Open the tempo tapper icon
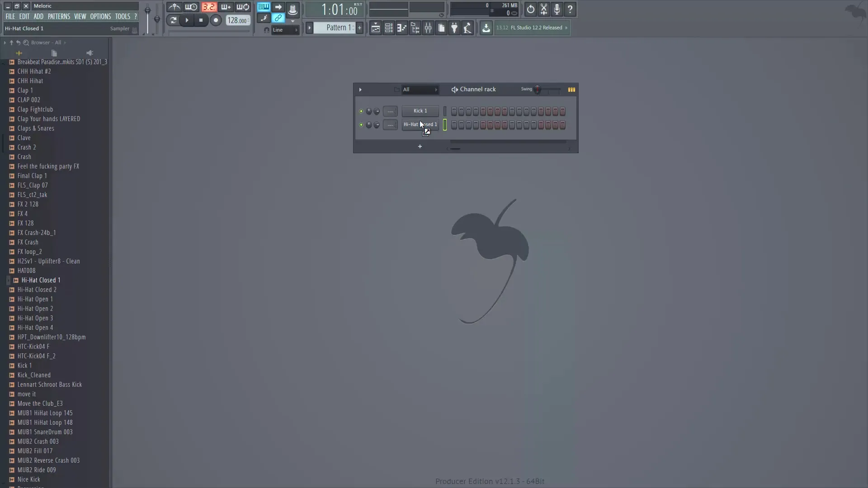This screenshot has width=868, height=488. pos(467,28)
